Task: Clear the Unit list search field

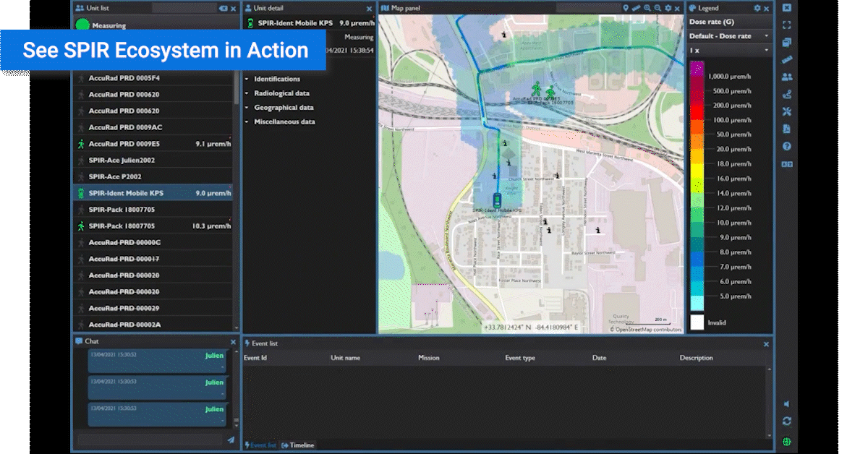Action: pos(223,8)
